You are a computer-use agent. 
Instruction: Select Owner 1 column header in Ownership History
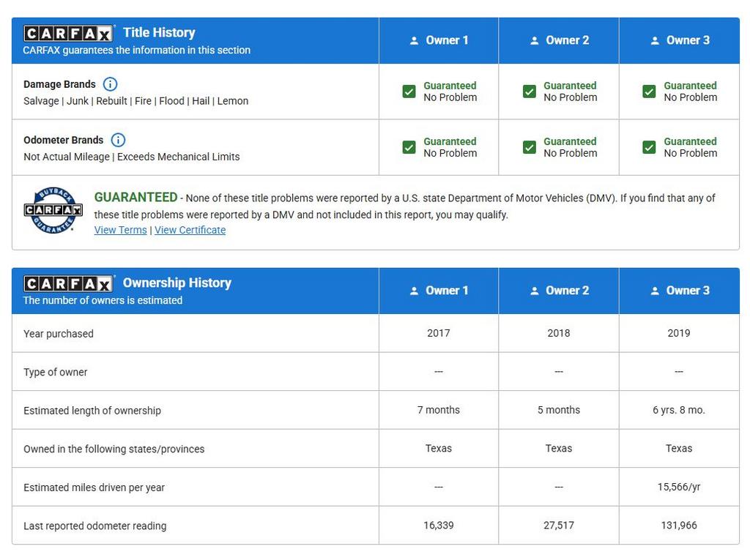tap(439, 291)
